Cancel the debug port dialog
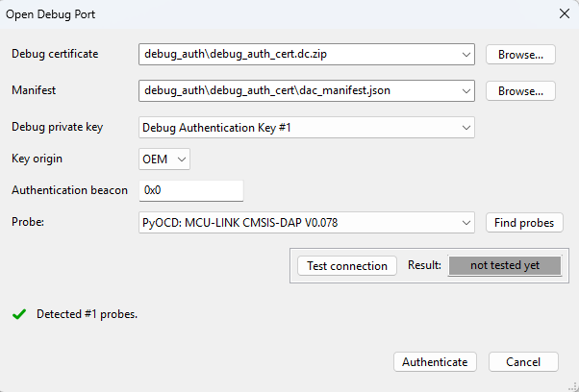The width and height of the screenshot is (579, 392). 523,362
